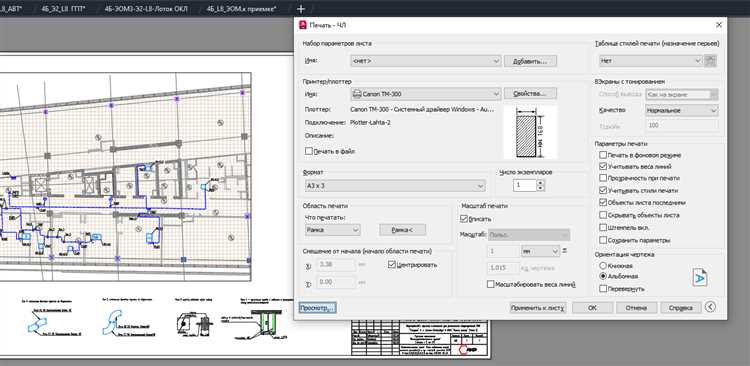The image size is (750, 366).
Task: Open the 4Б-ЗОМЗ-32-Ш-Лоток ОКЛ tab
Action: coord(146,9)
